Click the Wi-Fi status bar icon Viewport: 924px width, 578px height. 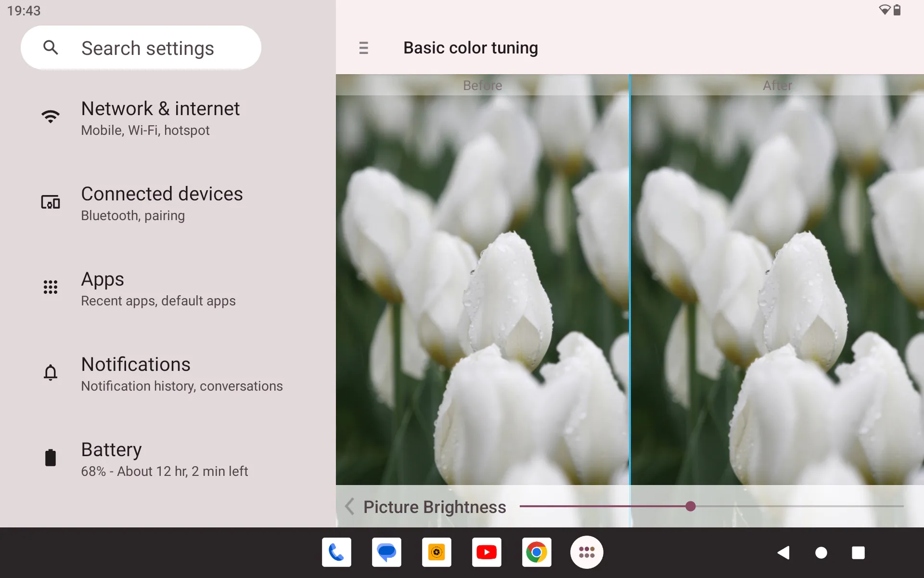tap(885, 10)
